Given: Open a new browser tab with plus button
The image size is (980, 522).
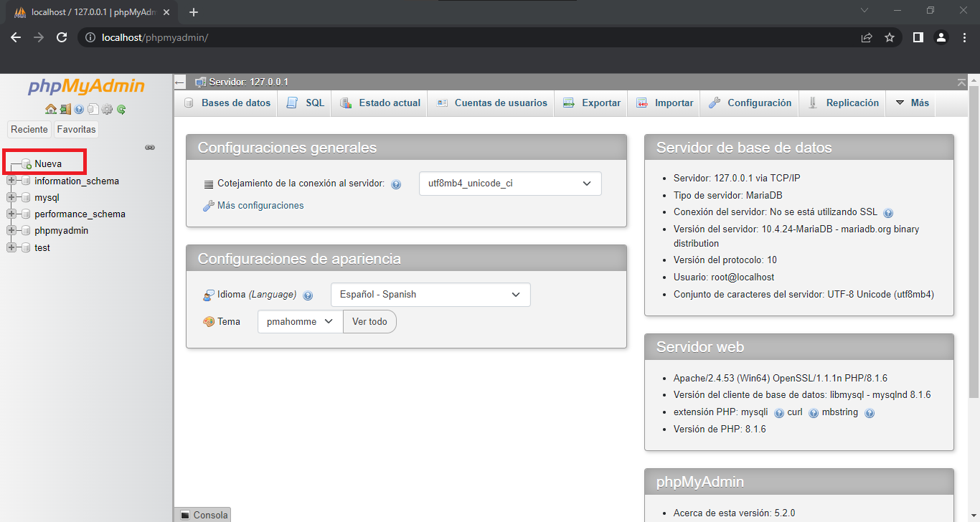Looking at the screenshot, I should tap(193, 12).
